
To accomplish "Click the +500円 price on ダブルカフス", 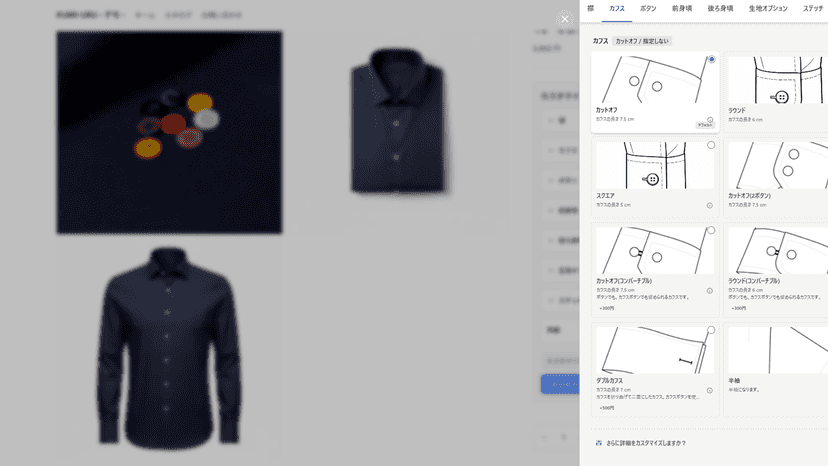I will [606, 408].
